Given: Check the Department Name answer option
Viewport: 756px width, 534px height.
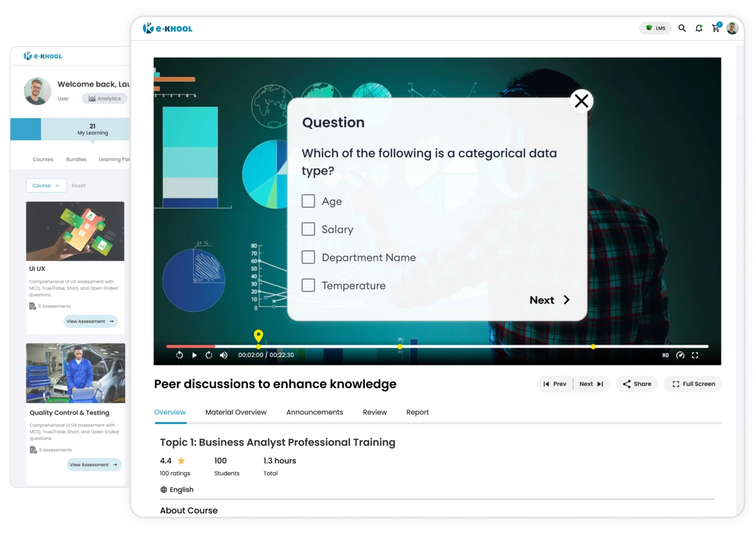Looking at the screenshot, I should [308, 257].
